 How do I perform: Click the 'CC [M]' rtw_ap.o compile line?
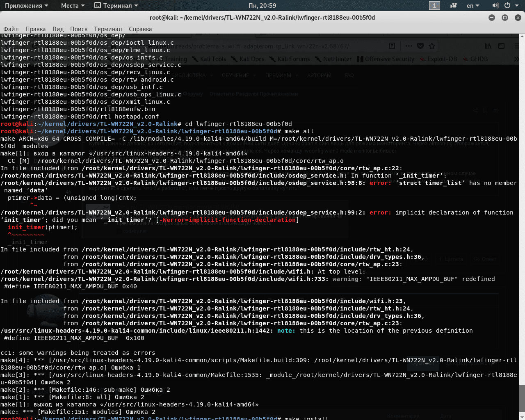tap(176, 161)
